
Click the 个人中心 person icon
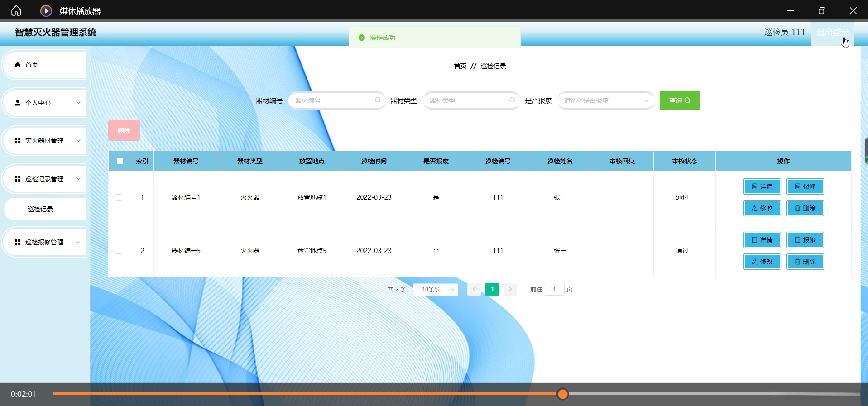[18, 103]
